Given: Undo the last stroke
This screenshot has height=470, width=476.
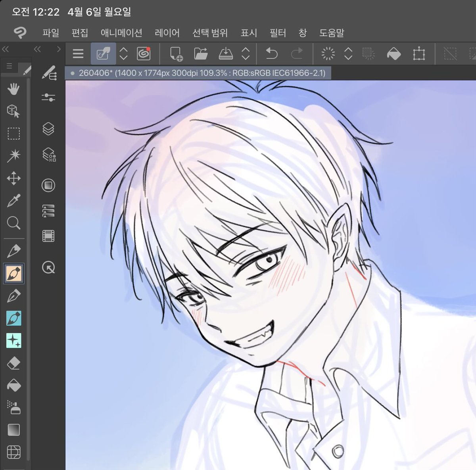Looking at the screenshot, I should 272,54.
